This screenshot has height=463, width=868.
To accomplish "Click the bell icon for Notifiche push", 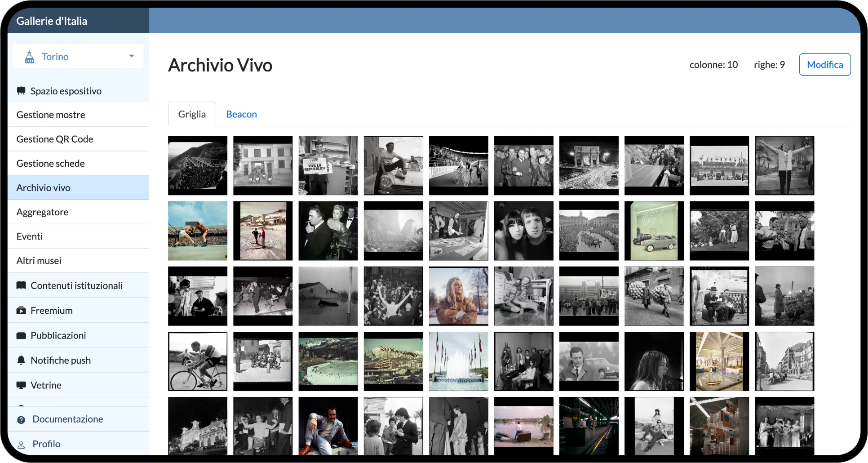I will tap(21, 361).
